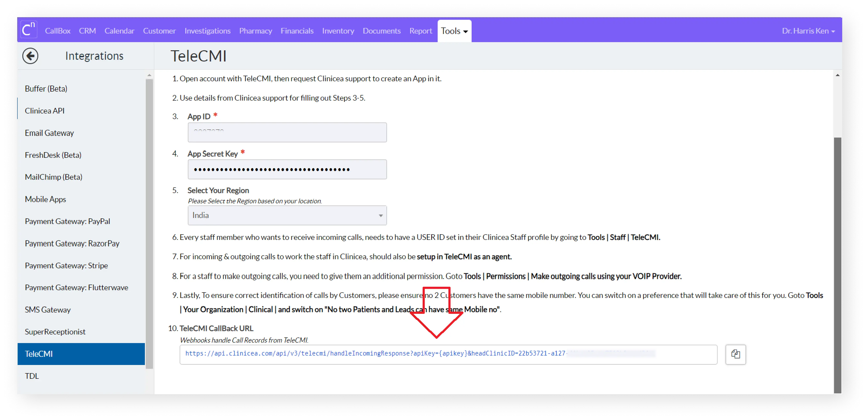Open the Customer menu
868x420 pixels.
pos(159,31)
